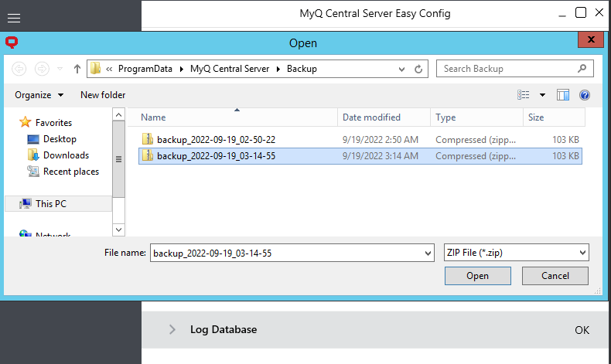
Task: Open the Help question mark icon
Action: pos(585,95)
